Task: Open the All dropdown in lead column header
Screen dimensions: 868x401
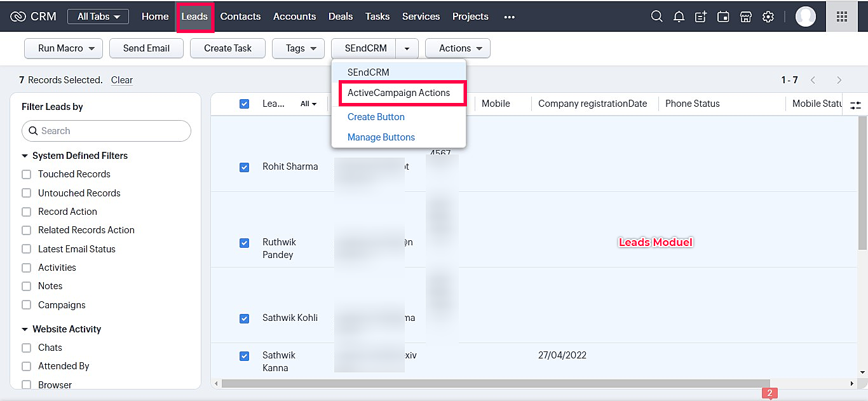Action: (x=309, y=104)
